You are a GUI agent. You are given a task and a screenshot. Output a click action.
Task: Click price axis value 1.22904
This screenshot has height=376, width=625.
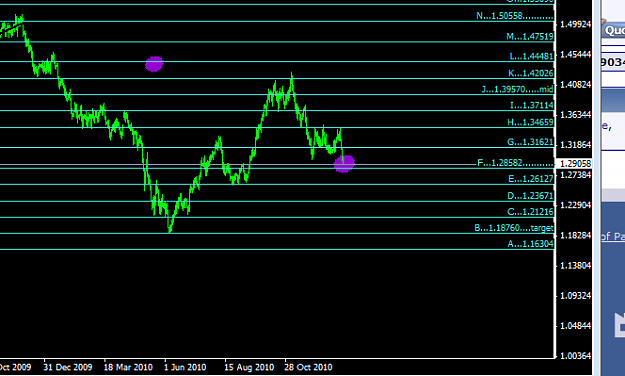tap(575, 205)
